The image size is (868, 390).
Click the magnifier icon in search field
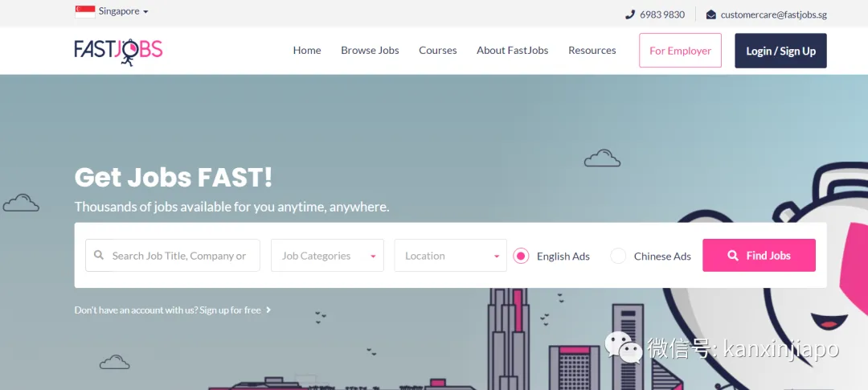pos(99,256)
